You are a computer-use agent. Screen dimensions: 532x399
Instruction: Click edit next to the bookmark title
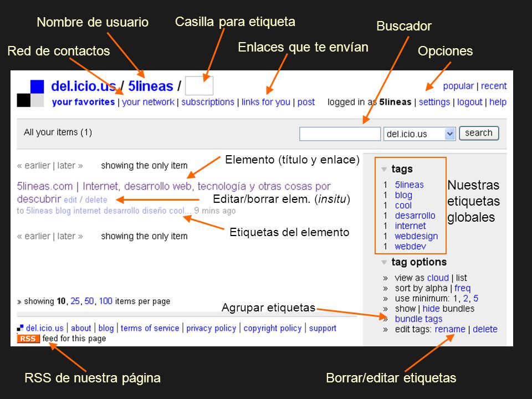(70, 200)
